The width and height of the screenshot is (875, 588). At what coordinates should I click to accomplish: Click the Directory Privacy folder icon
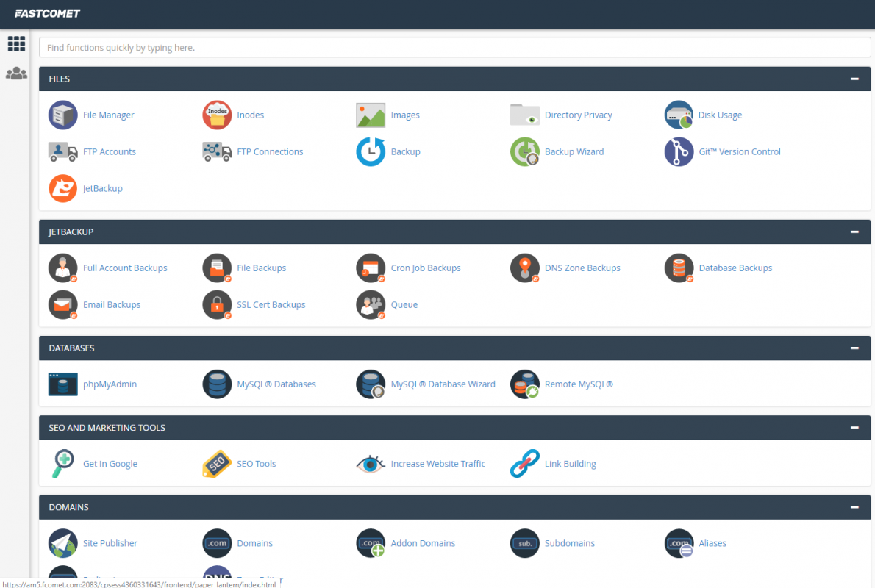pyautogui.click(x=524, y=115)
